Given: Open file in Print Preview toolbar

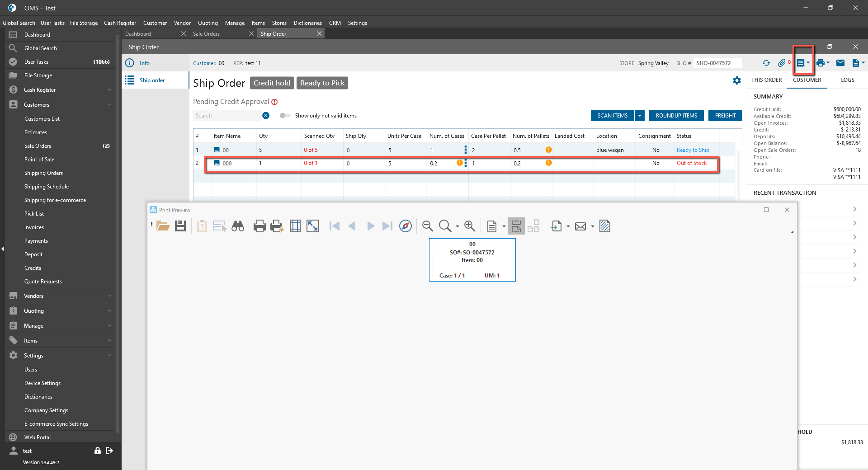Looking at the screenshot, I should point(163,226).
